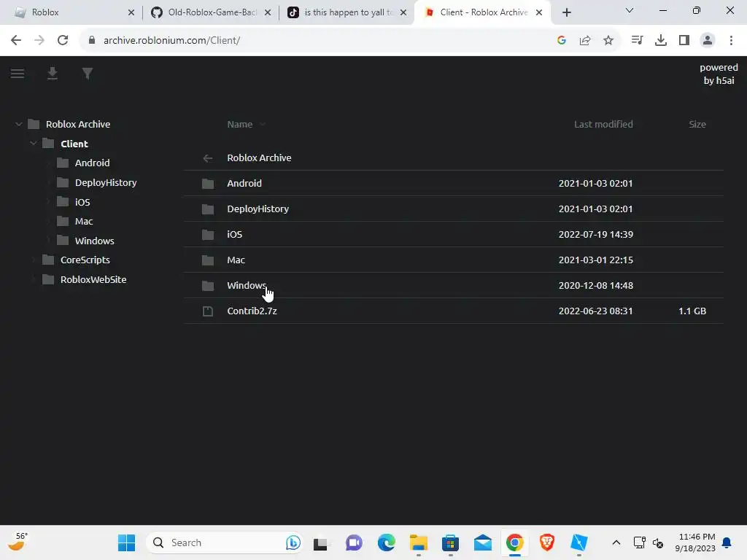Click the Android folder icon in listing
This screenshot has height=560, width=747.
click(208, 183)
